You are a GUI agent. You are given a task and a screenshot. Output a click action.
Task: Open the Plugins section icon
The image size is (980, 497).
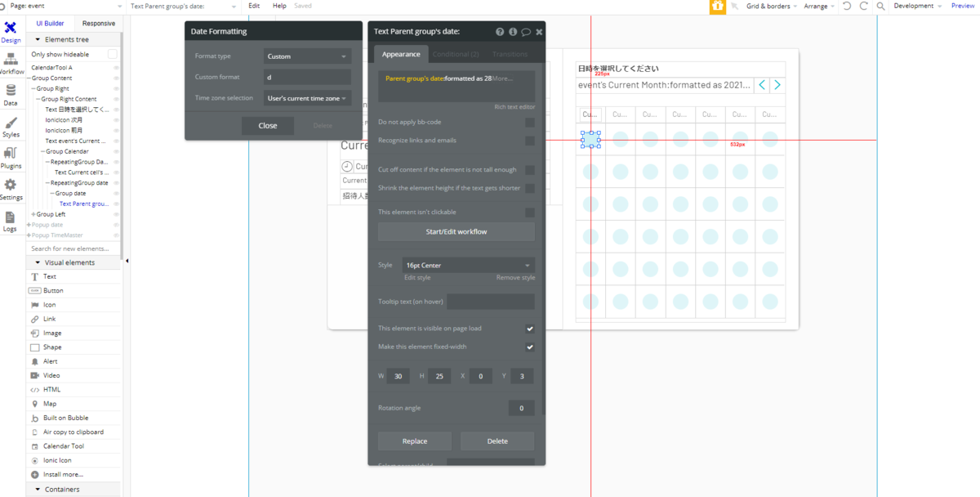[11, 158]
